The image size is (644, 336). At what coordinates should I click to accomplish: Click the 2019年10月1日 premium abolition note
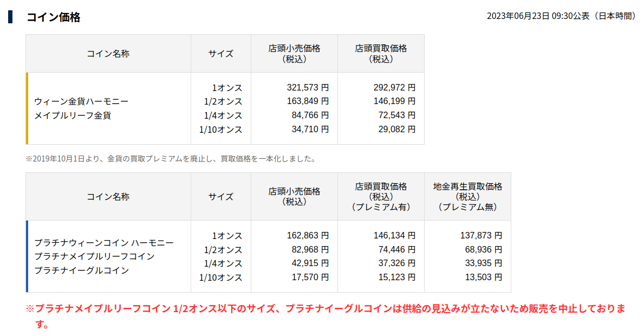(x=171, y=159)
